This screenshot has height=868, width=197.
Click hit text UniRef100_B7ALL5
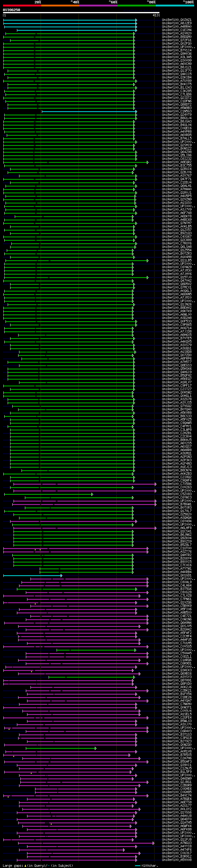coord(176,138)
